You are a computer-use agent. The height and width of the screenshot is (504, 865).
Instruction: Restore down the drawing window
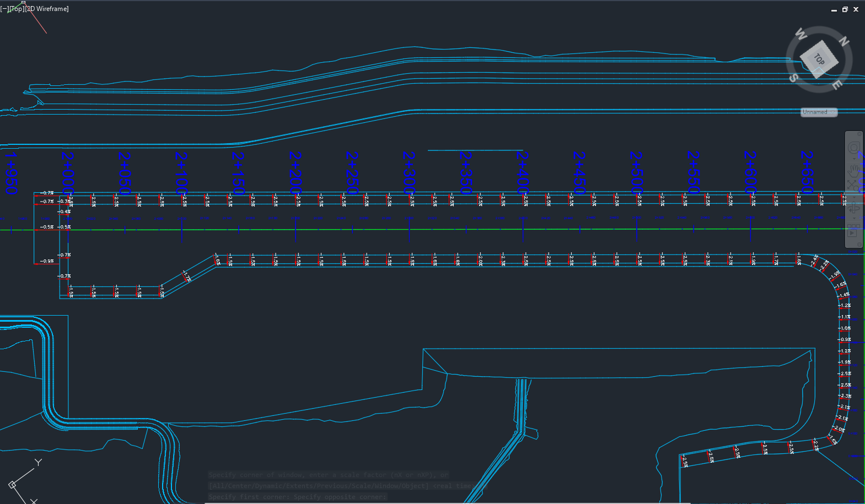pyautogui.click(x=845, y=9)
